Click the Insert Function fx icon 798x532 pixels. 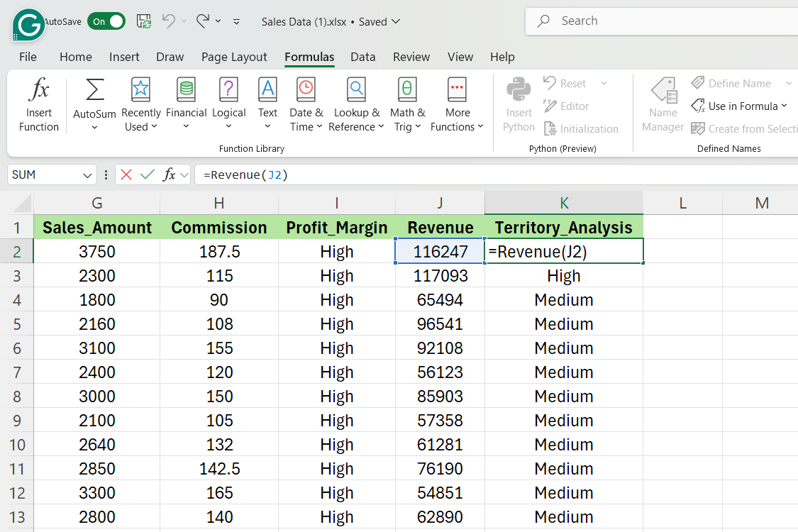pyautogui.click(x=39, y=89)
